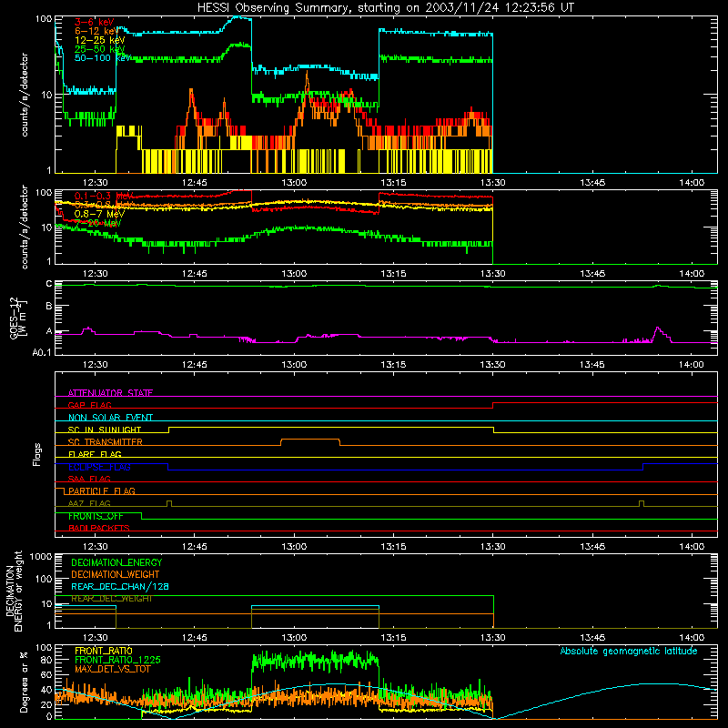Click the GOES-12 [W m-2] axis label
728x728 pixels.
[x=18, y=318]
